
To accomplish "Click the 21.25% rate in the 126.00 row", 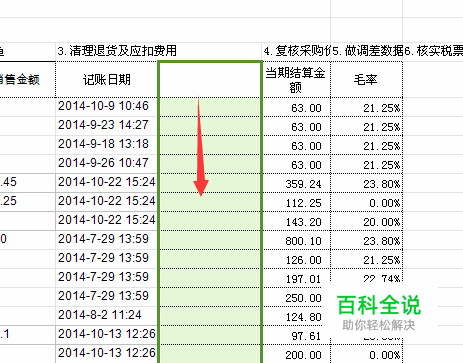I will [x=367, y=259].
